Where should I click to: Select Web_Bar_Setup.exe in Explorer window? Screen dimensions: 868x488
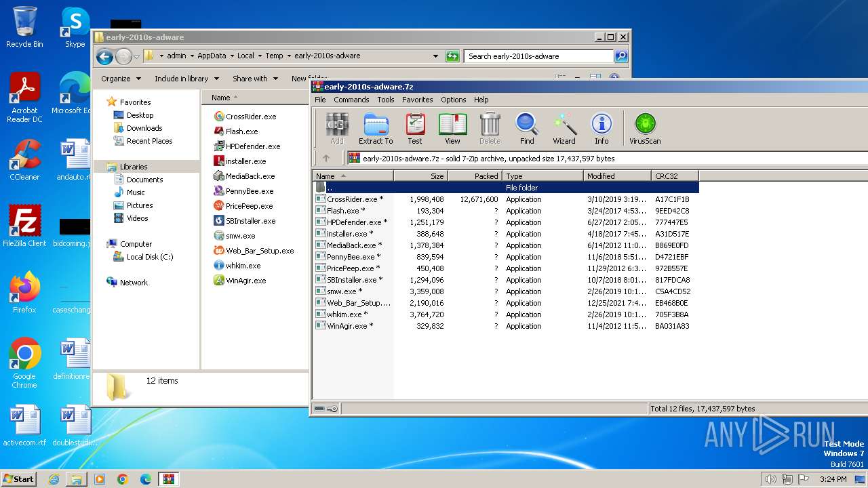pos(254,251)
